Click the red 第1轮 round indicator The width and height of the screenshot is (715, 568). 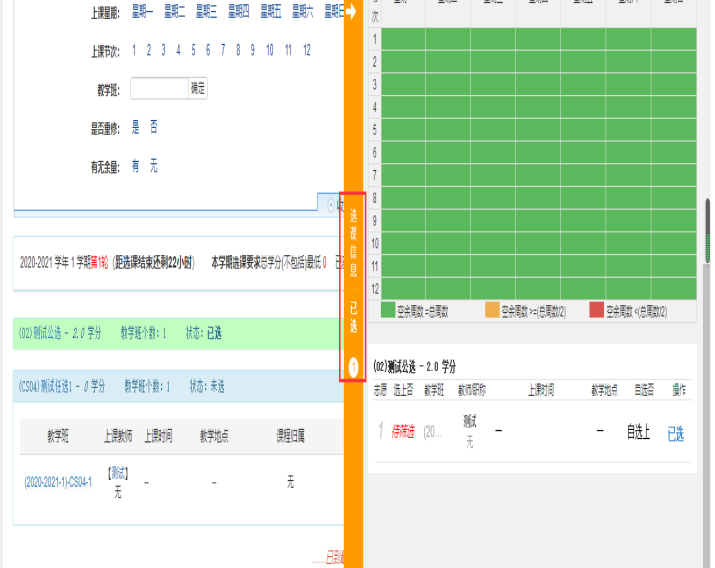pos(99,263)
